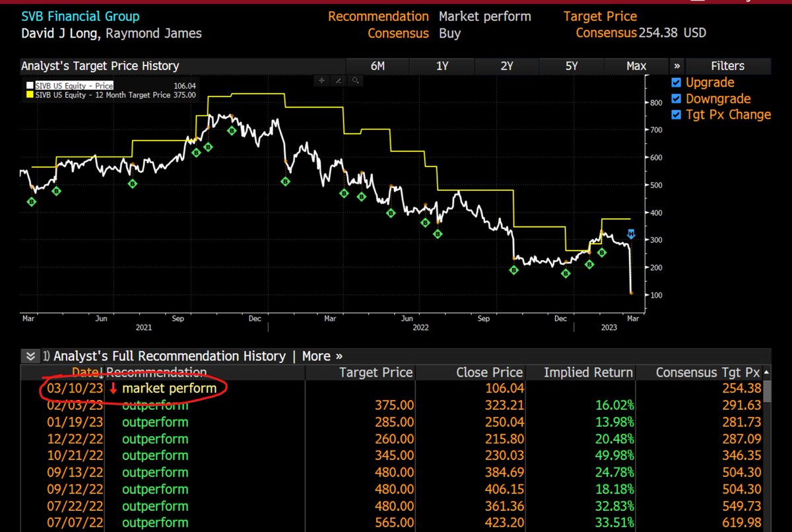Click the 02/03/23 date cell
The image size is (792, 532).
click(75, 405)
